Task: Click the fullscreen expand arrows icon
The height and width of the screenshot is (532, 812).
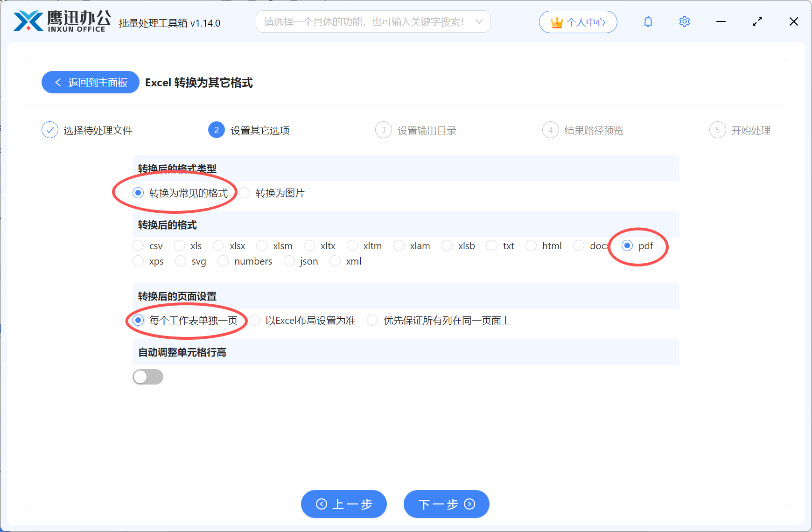Action: coord(757,21)
